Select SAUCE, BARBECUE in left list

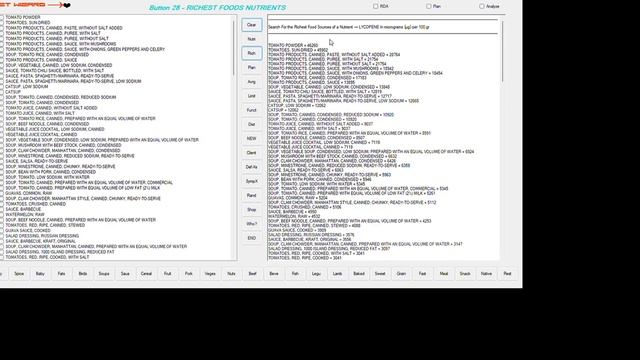(x=23, y=209)
